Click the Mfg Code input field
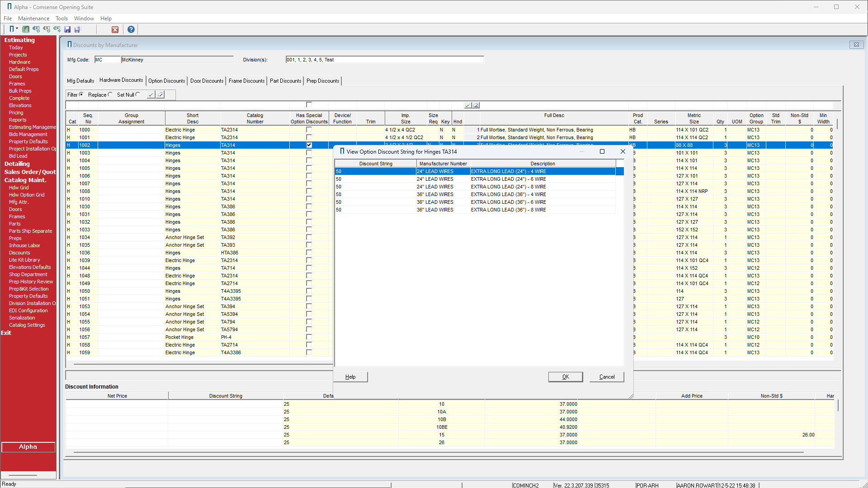Viewport: 868px width, 488px height. pyautogui.click(x=107, y=60)
